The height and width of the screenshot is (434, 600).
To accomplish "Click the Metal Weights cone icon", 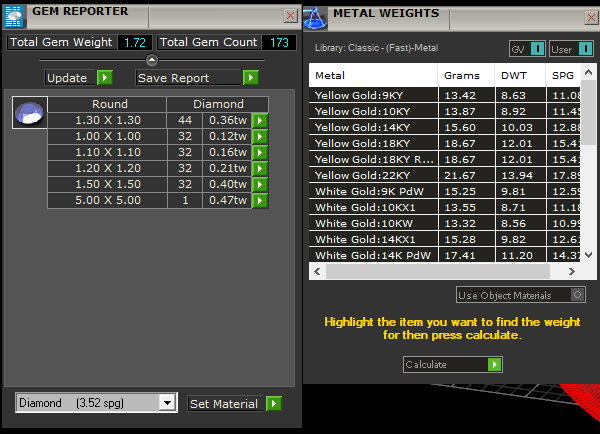I will 314,15.
